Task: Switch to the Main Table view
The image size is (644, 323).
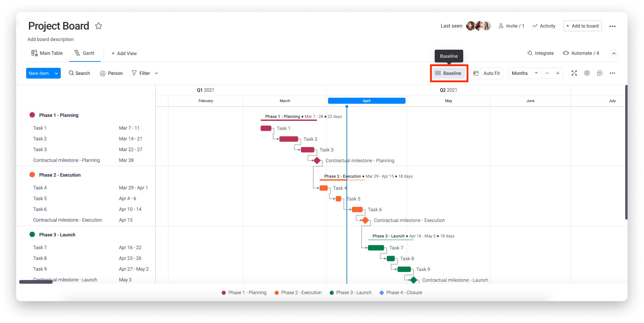Action: pos(47,53)
